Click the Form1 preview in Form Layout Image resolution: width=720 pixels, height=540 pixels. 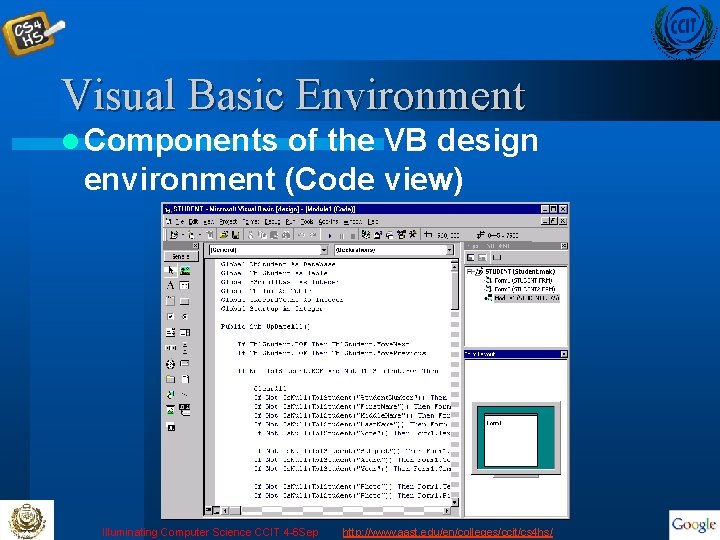(x=511, y=439)
